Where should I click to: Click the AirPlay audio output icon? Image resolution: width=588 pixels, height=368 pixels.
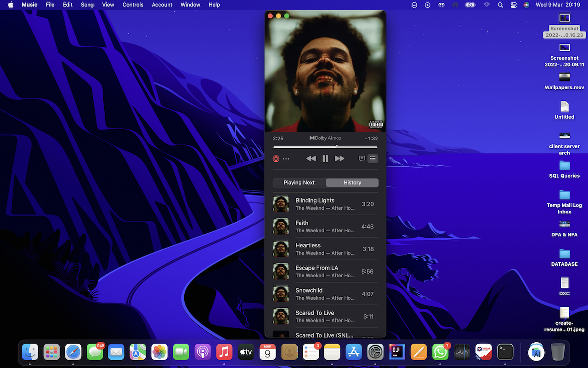(x=276, y=159)
